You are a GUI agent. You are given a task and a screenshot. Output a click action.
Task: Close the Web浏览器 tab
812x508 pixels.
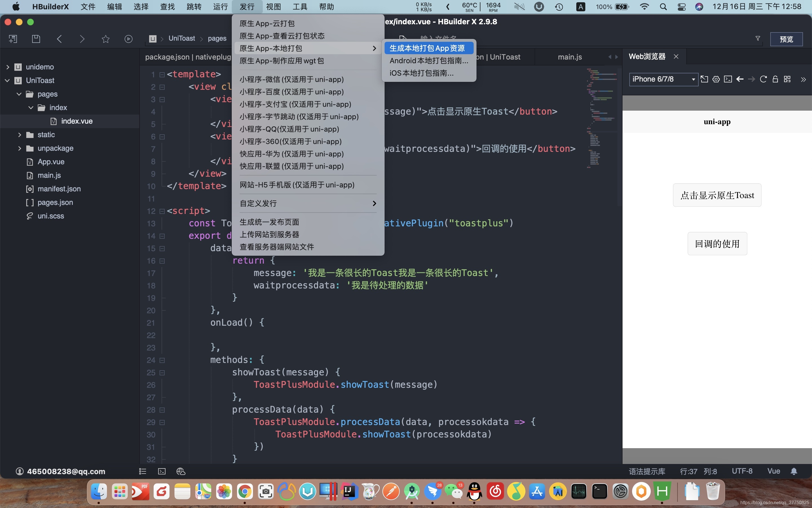click(676, 56)
